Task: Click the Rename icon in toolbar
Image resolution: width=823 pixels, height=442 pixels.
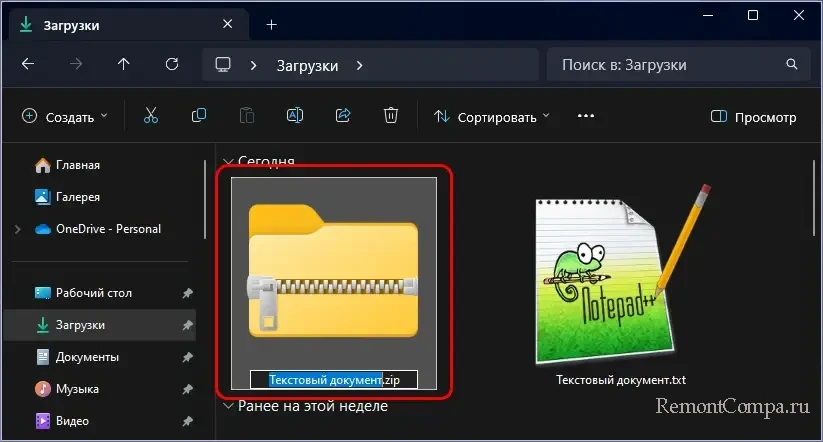Action: 295,116
